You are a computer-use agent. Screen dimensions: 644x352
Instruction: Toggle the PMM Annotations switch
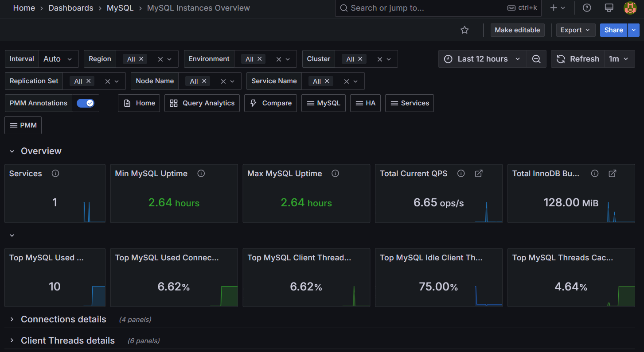tap(86, 103)
